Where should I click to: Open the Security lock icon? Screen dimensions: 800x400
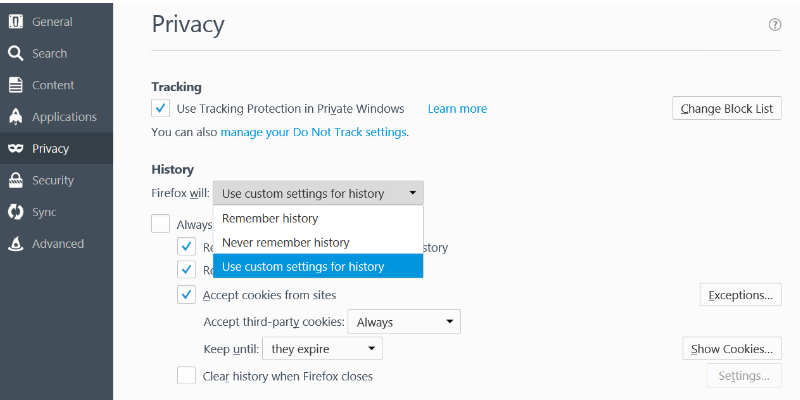coord(16,181)
